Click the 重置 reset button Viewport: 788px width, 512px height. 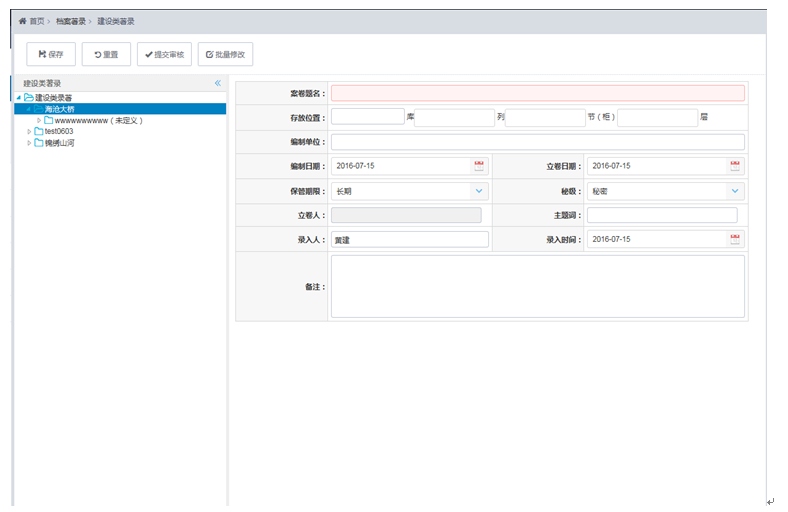coord(107,54)
